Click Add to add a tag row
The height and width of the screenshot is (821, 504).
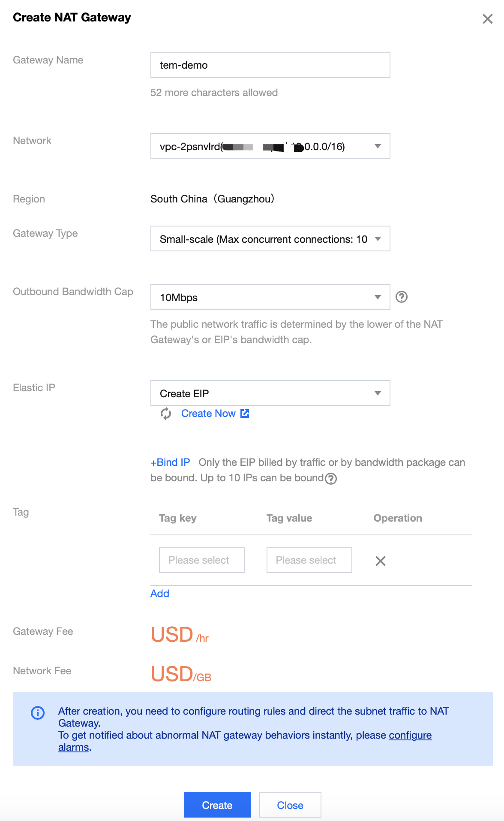click(x=160, y=594)
